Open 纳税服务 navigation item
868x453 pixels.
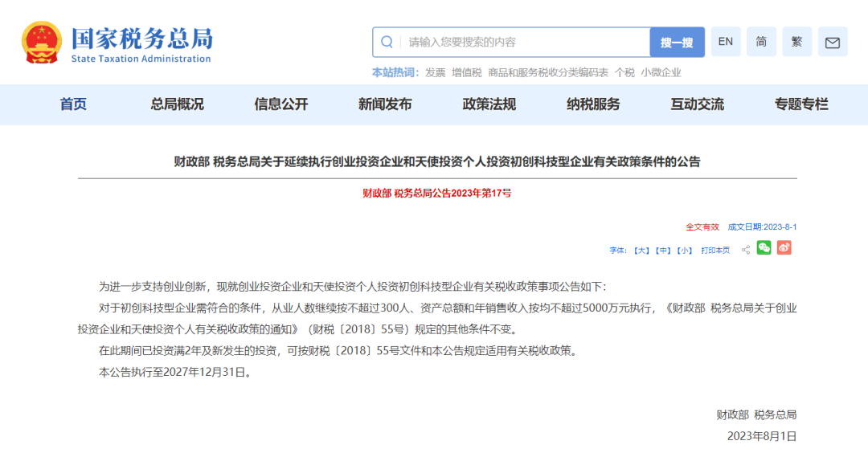[593, 104]
